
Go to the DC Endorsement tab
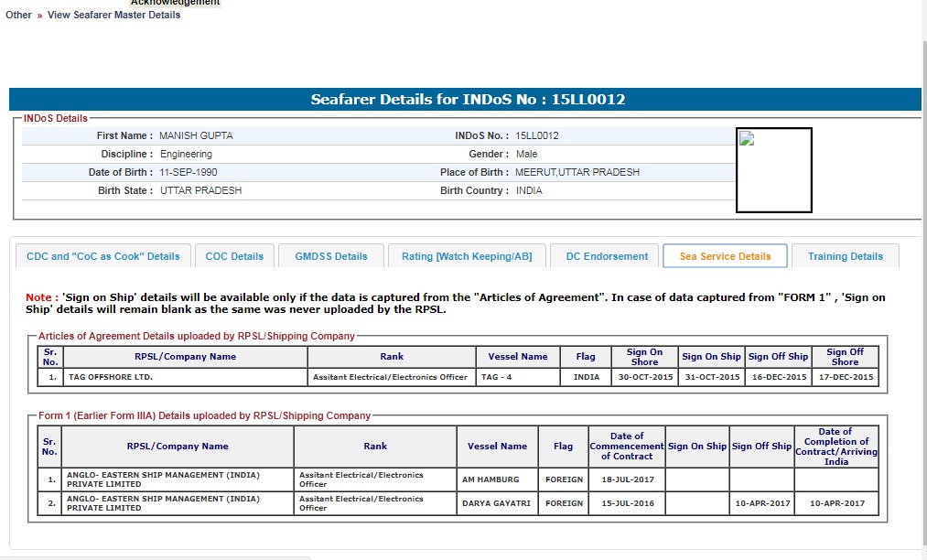(607, 256)
